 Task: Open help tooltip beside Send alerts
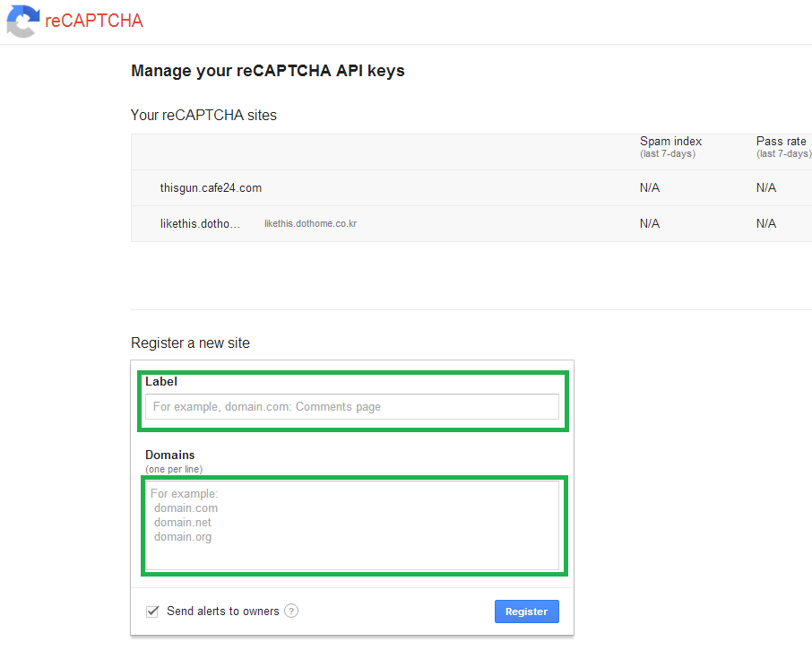coord(291,611)
